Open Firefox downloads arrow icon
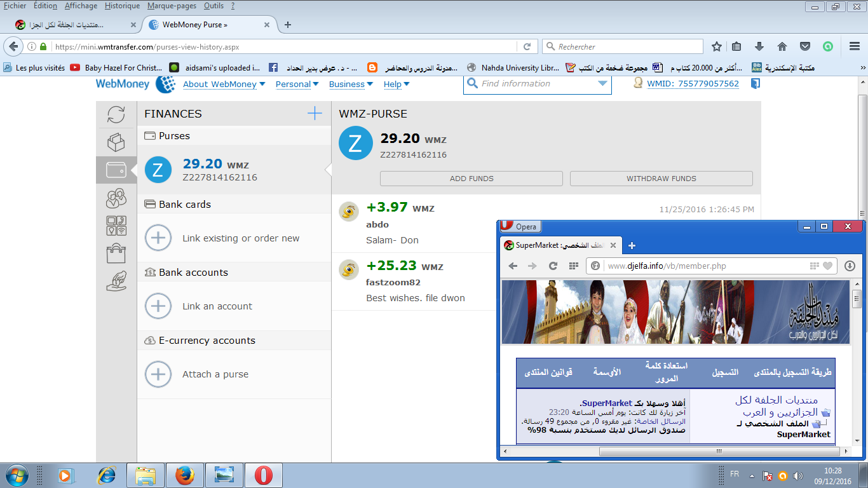 point(759,46)
